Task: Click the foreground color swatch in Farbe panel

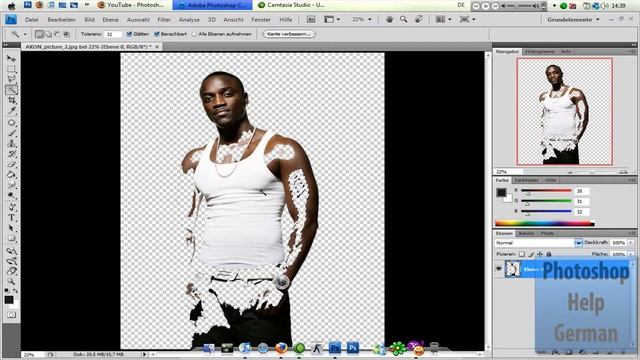Action: tap(501, 193)
